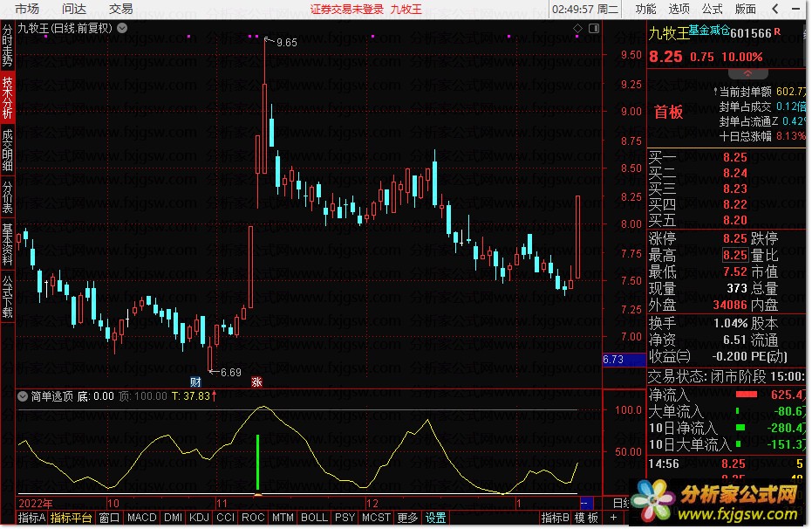Select the BOLL indicator

[314, 518]
